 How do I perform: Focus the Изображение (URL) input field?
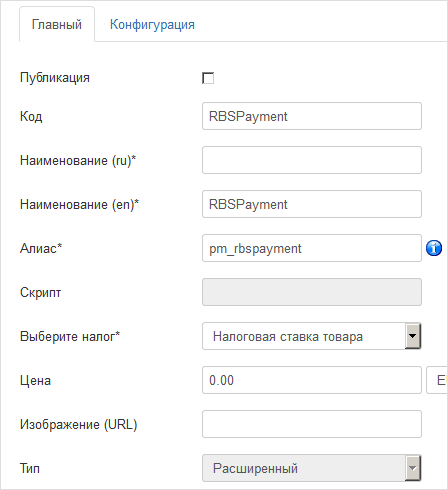point(312,424)
